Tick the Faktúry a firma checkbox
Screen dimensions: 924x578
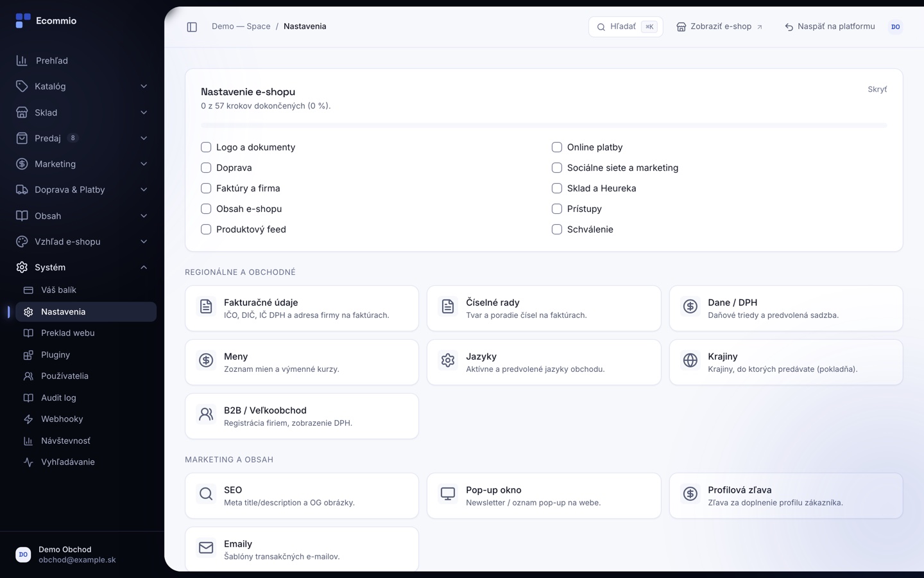206,188
